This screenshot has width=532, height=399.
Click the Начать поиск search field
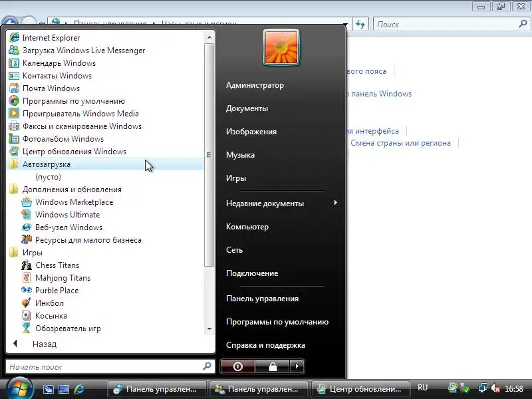pos(110,367)
